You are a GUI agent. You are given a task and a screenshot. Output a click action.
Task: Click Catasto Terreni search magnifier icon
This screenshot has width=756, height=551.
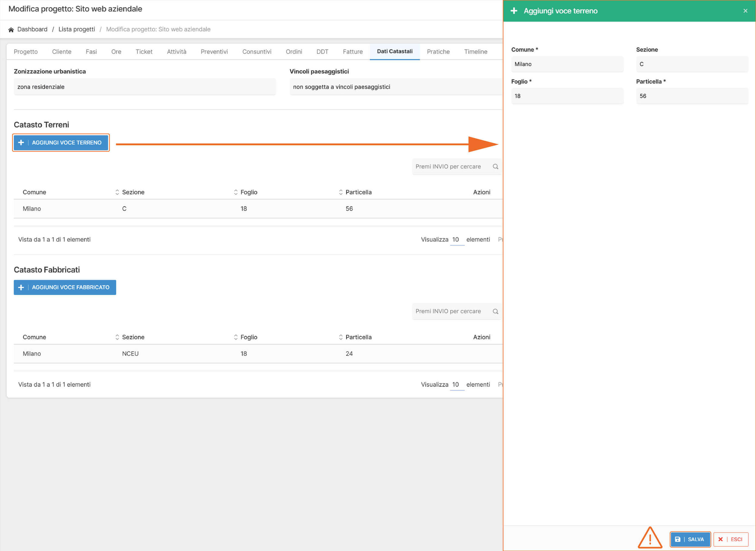(495, 166)
